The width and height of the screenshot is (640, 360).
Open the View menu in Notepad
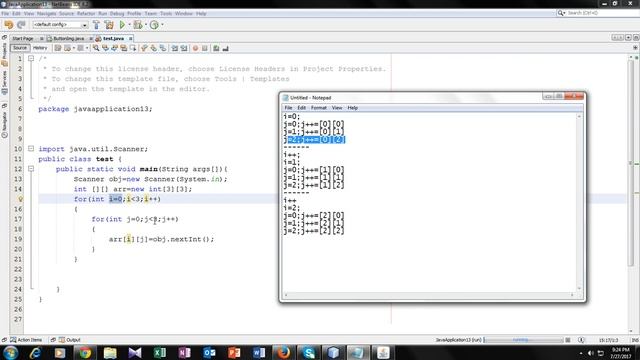[x=337, y=108]
